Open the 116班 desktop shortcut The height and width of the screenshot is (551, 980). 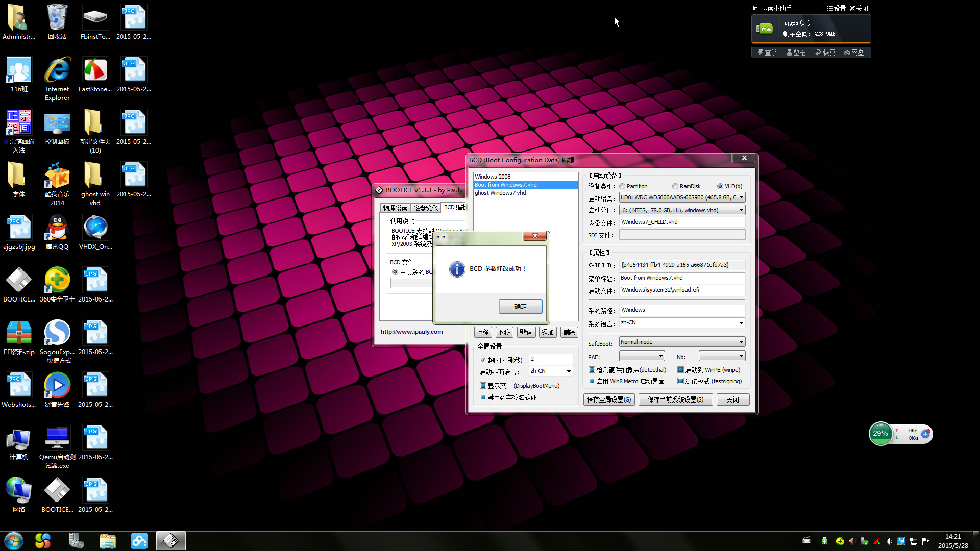coord(19,74)
